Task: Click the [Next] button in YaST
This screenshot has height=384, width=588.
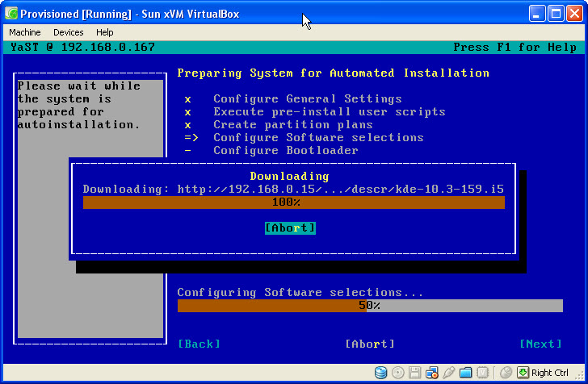Action: (x=541, y=344)
